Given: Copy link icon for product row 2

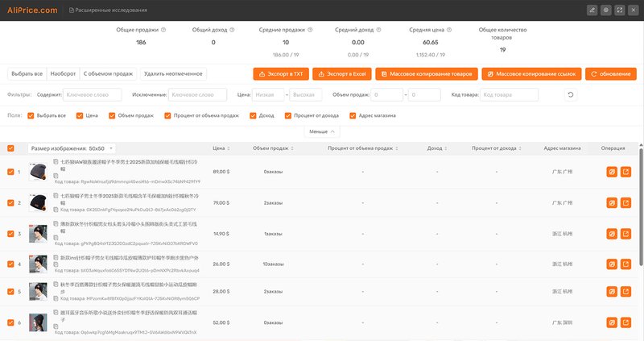Looking at the screenshot, I should [612, 203].
